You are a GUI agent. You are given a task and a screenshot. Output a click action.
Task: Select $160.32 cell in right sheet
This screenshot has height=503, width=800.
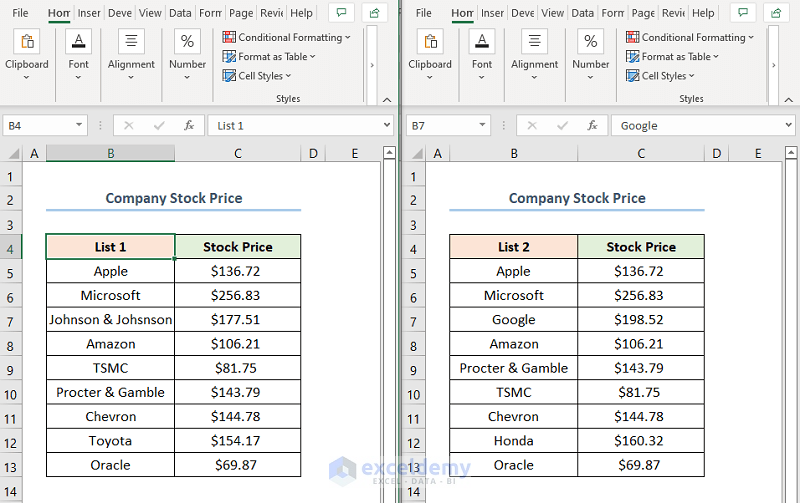[x=641, y=441]
